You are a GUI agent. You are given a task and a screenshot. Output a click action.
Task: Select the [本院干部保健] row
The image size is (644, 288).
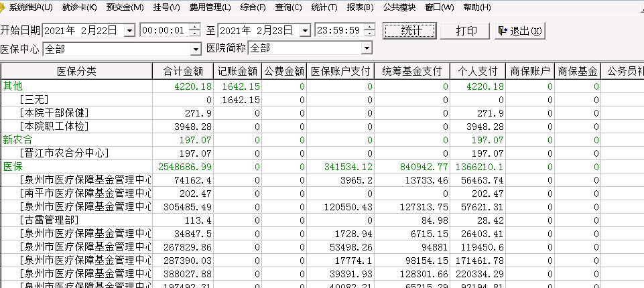(322, 113)
